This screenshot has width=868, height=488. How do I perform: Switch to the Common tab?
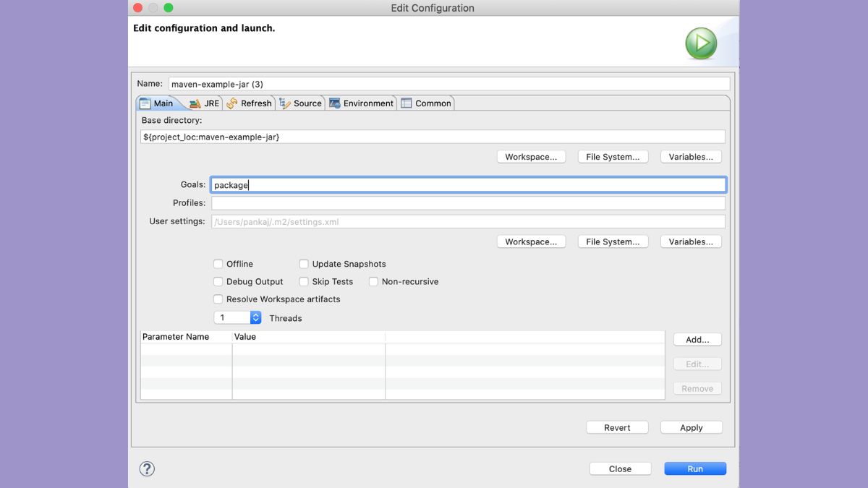pyautogui.click(x=426, y=103)
